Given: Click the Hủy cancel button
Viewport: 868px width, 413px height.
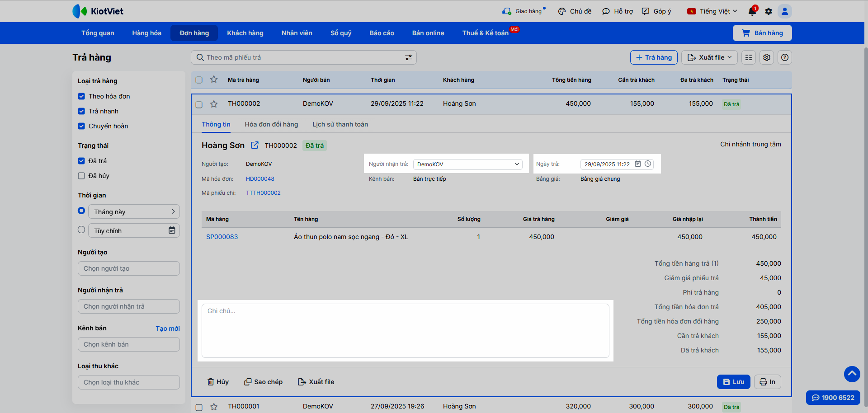Looking at the screenshot, I should coord(218,382).
